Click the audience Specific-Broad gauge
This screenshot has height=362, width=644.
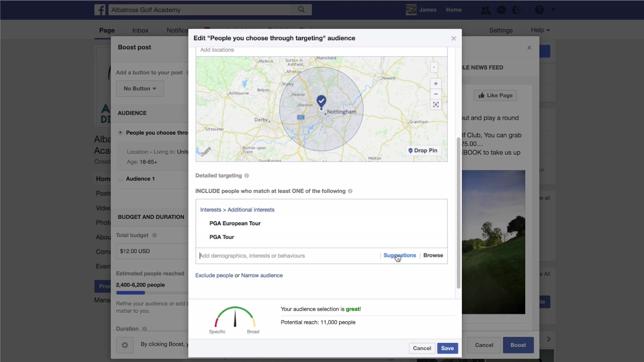pos(235,317)
